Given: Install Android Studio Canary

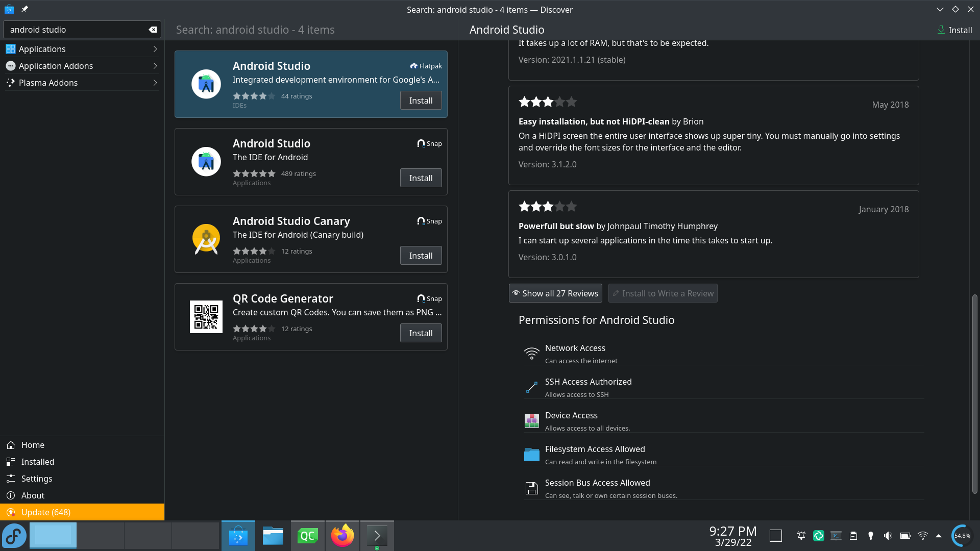Looking at the screenshot, I should [421, 256].
